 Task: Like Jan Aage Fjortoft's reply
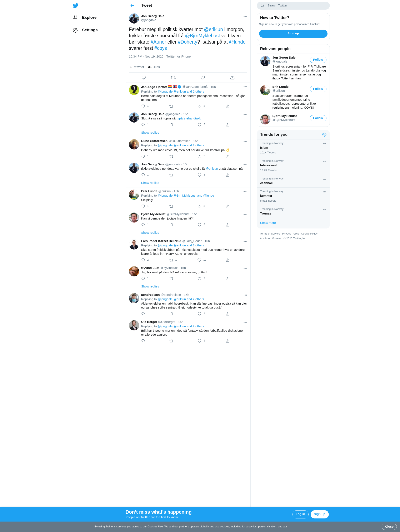pos(199,106)
